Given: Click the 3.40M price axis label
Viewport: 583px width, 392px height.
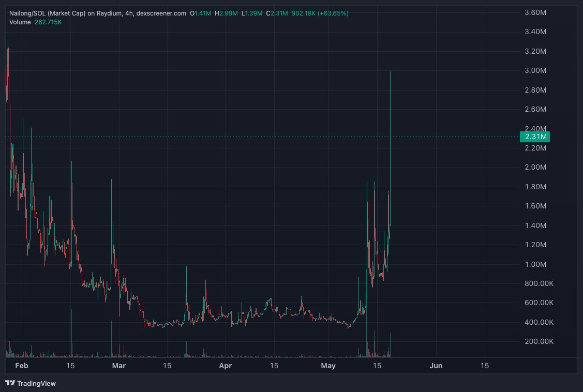Looking at the screenshot, I should tap(535, 32).
